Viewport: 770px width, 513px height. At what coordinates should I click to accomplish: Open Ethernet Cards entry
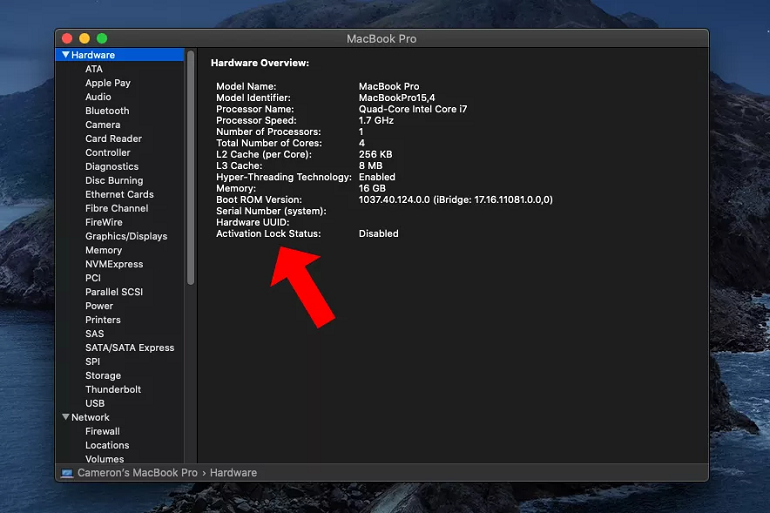(119, 194)
